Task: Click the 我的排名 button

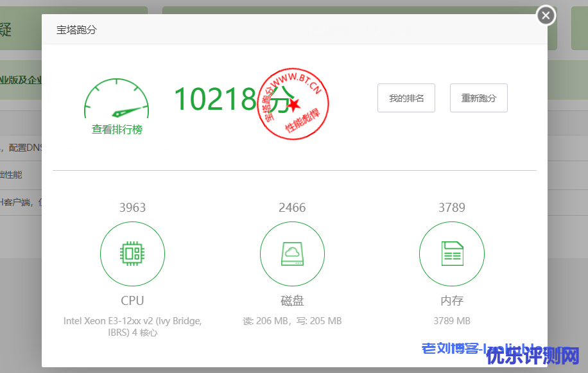Action: pyautogui.click(x=406, y=98)
